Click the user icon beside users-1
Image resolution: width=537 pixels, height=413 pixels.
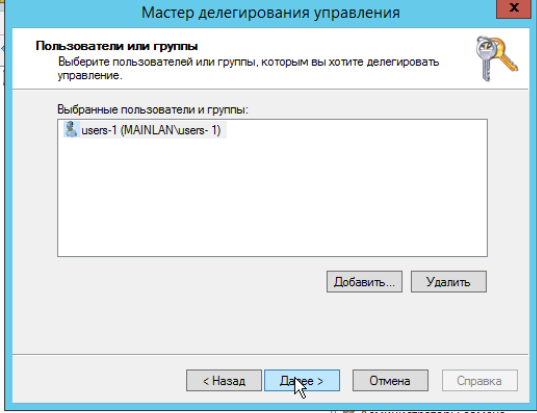coord(71,129)
